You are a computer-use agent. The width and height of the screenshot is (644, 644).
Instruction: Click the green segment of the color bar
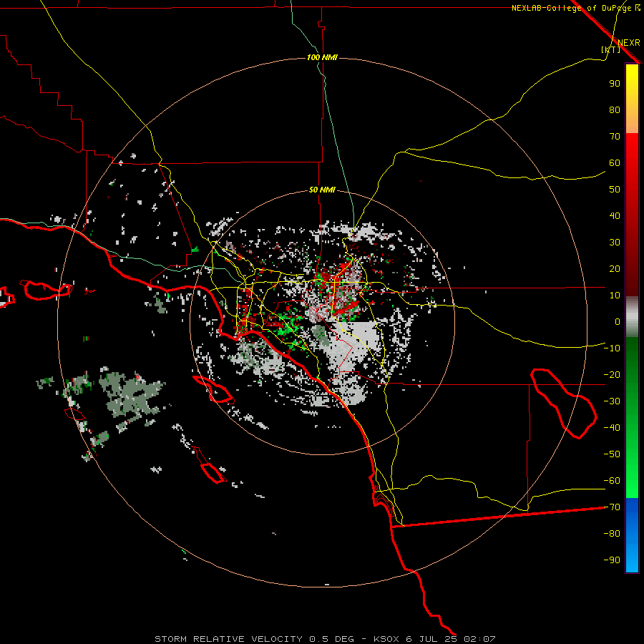[632, 417]
